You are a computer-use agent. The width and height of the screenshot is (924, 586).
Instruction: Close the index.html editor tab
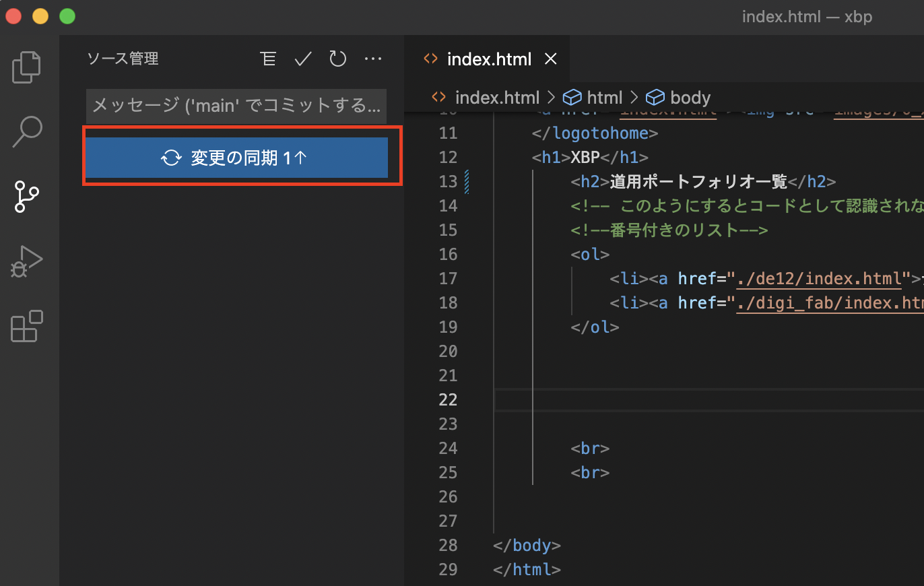(551, 59)
